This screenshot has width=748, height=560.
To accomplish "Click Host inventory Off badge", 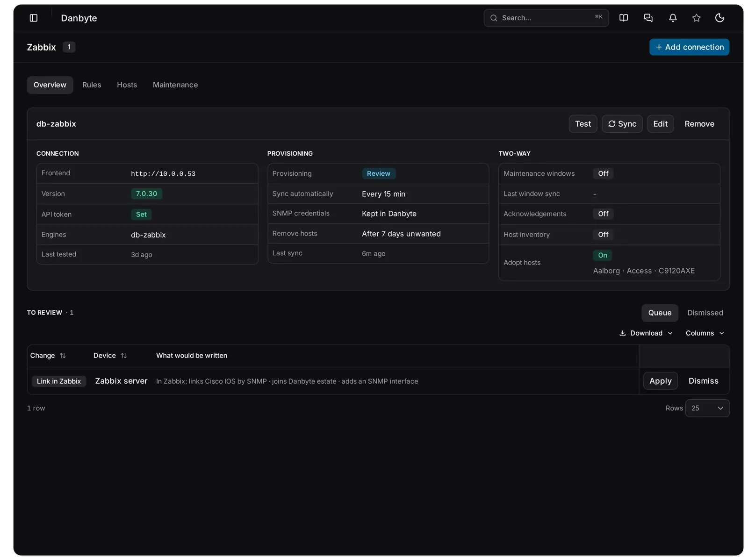I will [604, 235].
